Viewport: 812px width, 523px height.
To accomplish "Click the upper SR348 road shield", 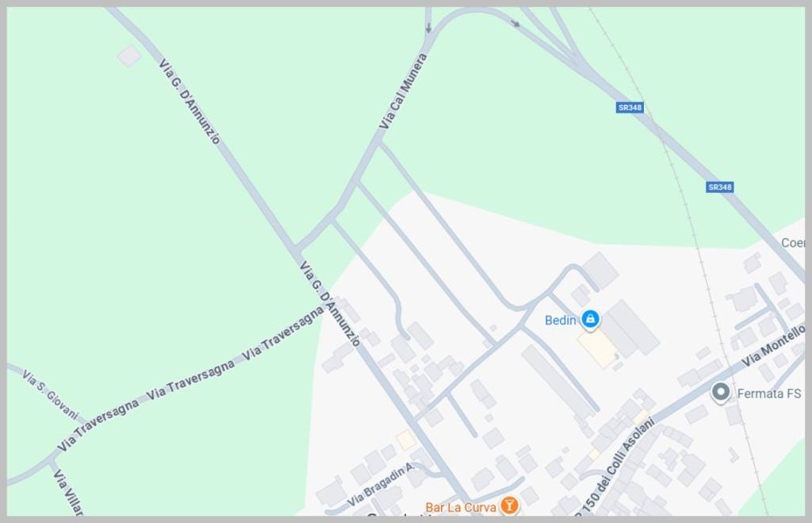I will [x=630, y=107].
